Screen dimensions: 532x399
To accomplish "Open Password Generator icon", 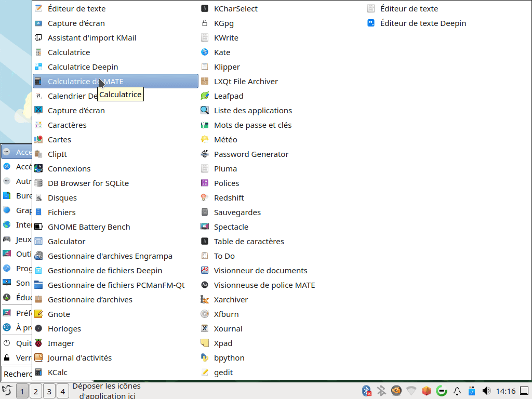I will 205,154.
